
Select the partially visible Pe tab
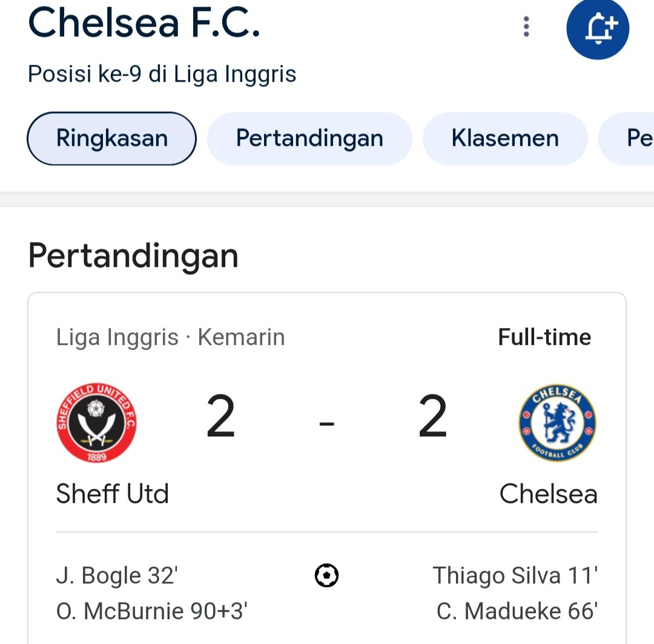tap(627, 139)
